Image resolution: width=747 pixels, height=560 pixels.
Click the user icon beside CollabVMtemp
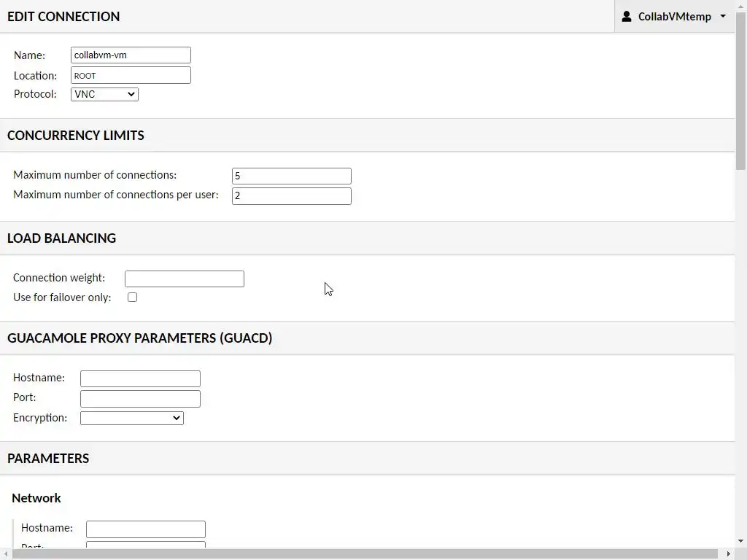tap(626, 16)
